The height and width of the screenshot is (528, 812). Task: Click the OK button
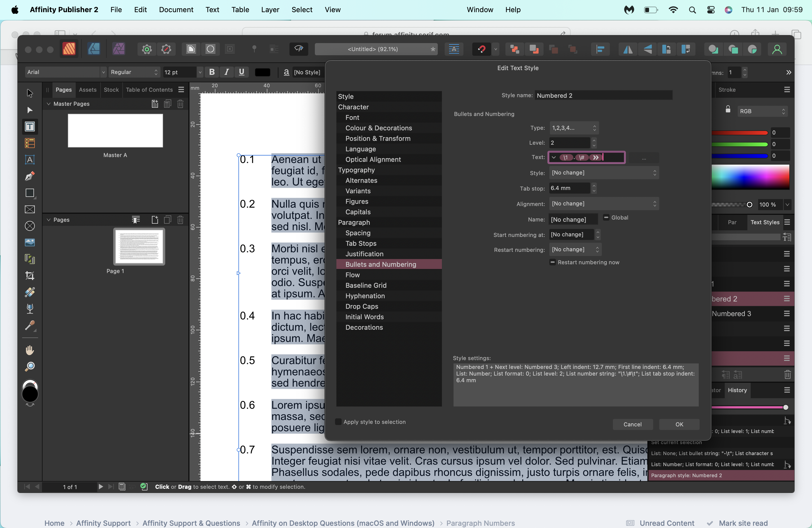tap(679, 424)
